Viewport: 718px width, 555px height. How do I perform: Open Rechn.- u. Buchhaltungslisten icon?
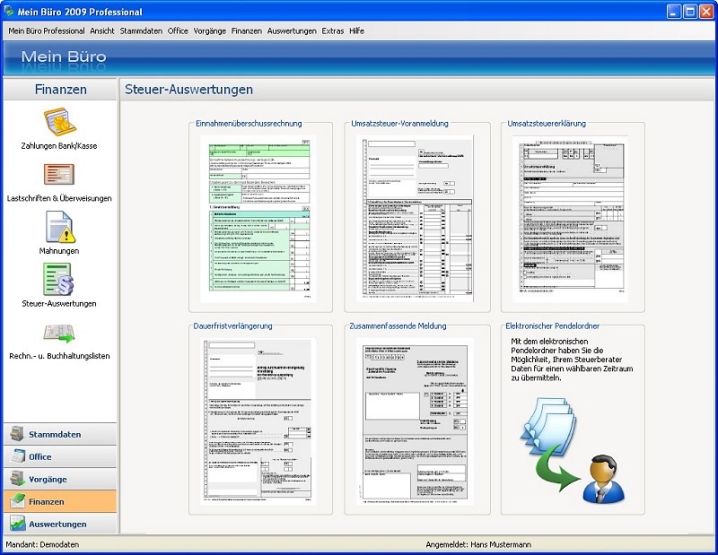tap(59, 333)
